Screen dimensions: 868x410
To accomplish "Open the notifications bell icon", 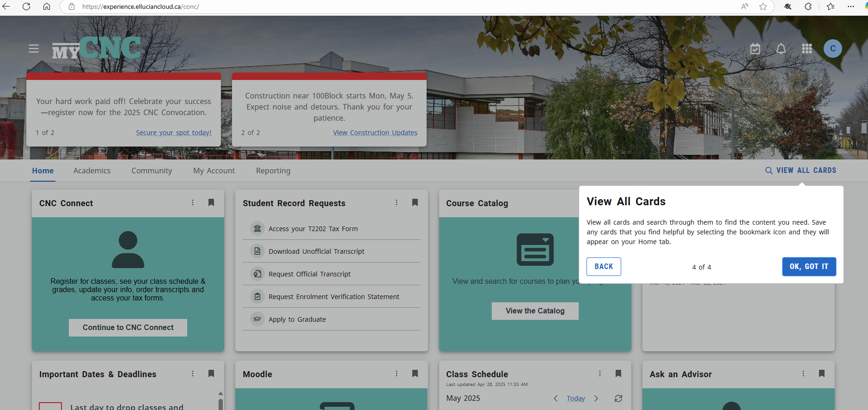I will click(781, 49).
